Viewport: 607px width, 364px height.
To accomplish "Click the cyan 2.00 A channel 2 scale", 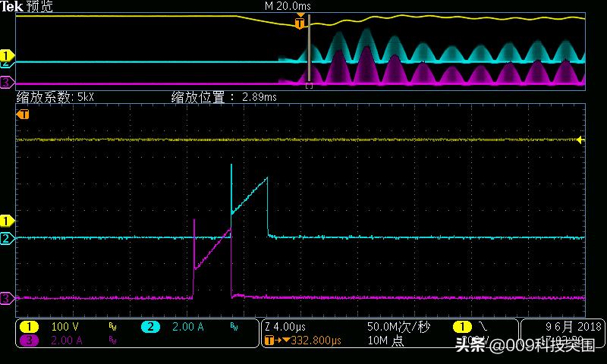I will (x=187, y=327).
